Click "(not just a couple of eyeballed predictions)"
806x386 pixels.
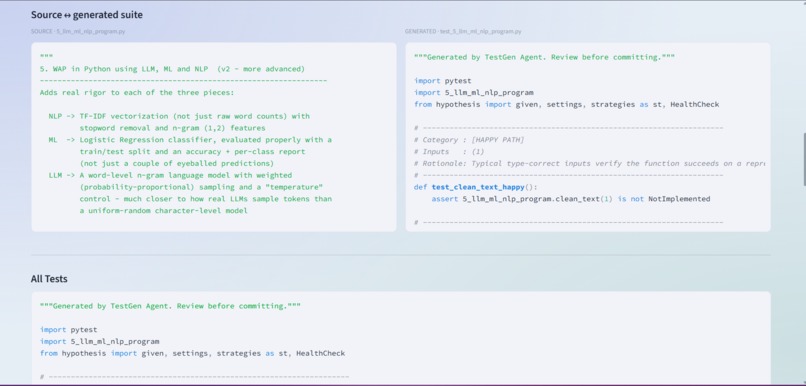[176, 163]
